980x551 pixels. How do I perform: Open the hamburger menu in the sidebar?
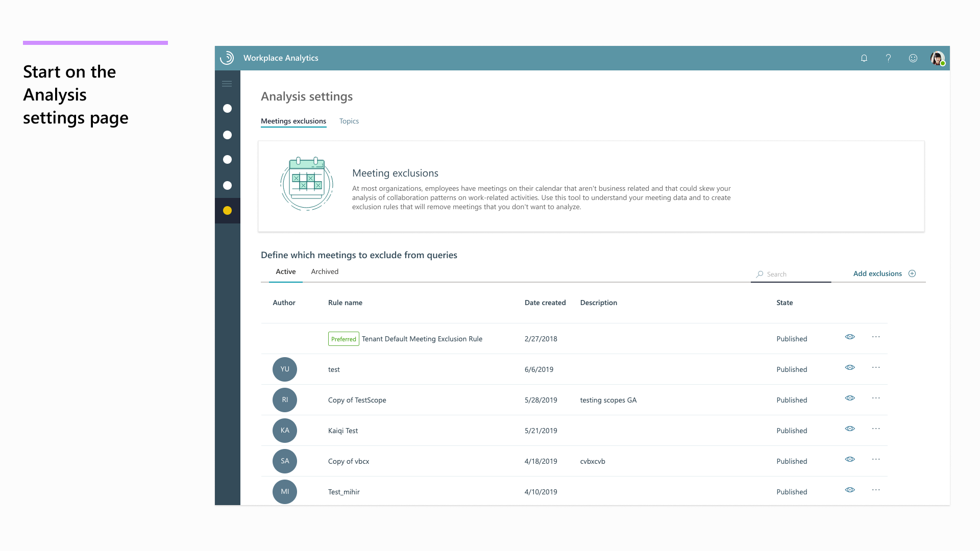tap(227, 83)
